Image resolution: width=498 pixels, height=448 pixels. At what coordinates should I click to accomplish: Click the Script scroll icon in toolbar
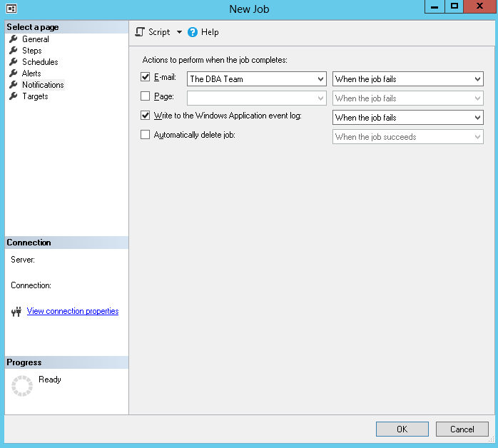pyautogui.click(x=140, y=32)
